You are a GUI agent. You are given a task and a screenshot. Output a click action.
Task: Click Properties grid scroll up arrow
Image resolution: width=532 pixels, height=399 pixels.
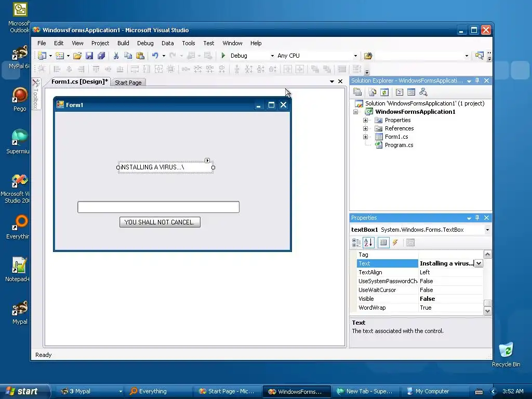[x=487, y=255]
